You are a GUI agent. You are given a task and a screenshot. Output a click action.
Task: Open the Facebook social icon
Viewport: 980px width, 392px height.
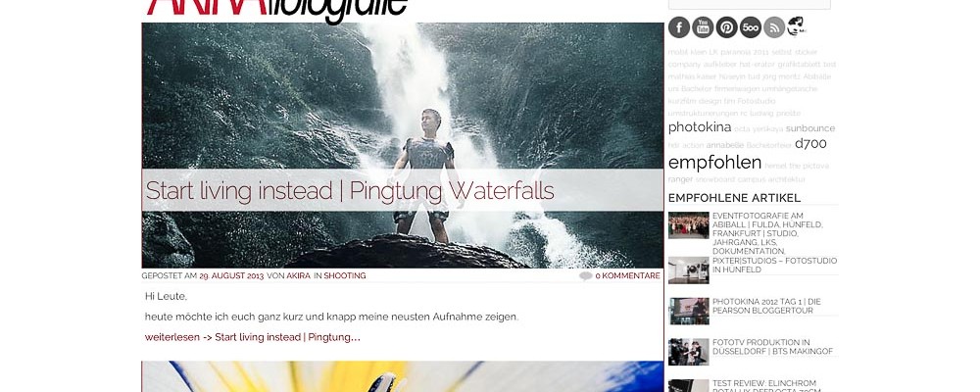point(679,27)
